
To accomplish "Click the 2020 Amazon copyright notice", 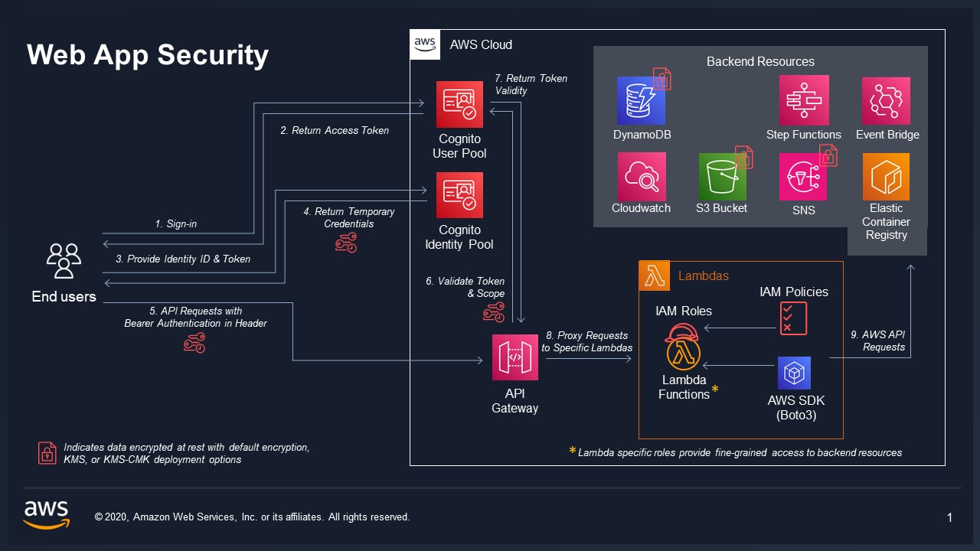I will tap(252, 517).
